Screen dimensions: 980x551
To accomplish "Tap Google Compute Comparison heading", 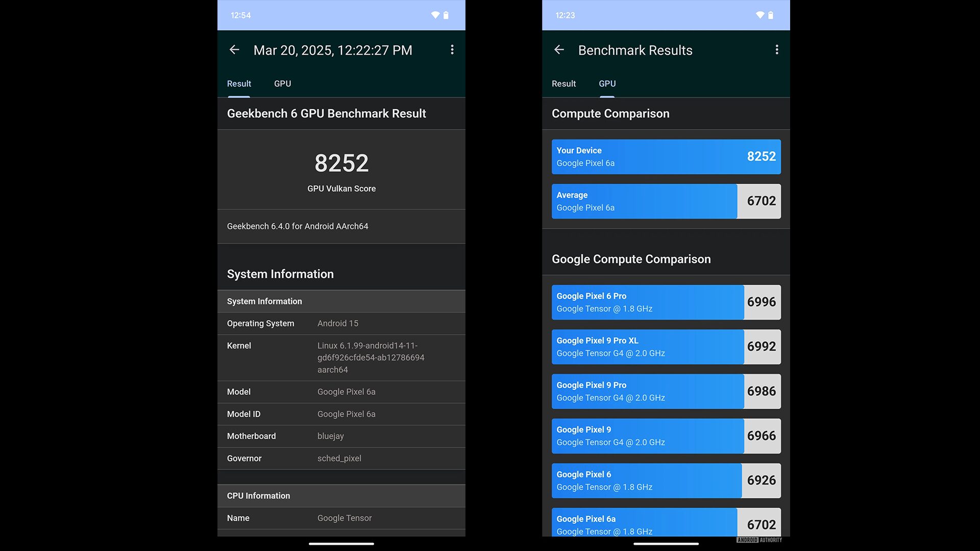I will (631, 259).
